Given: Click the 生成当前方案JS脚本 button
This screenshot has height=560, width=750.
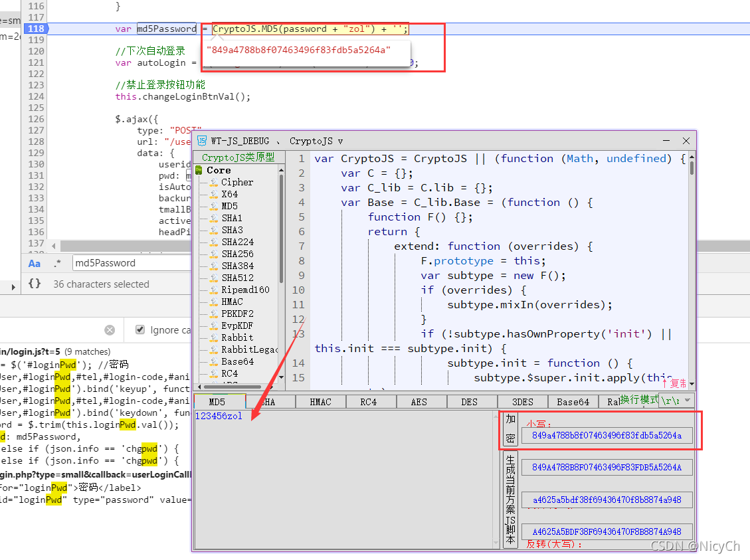Looking at the screenshot, I should click(x=510, y=500).
